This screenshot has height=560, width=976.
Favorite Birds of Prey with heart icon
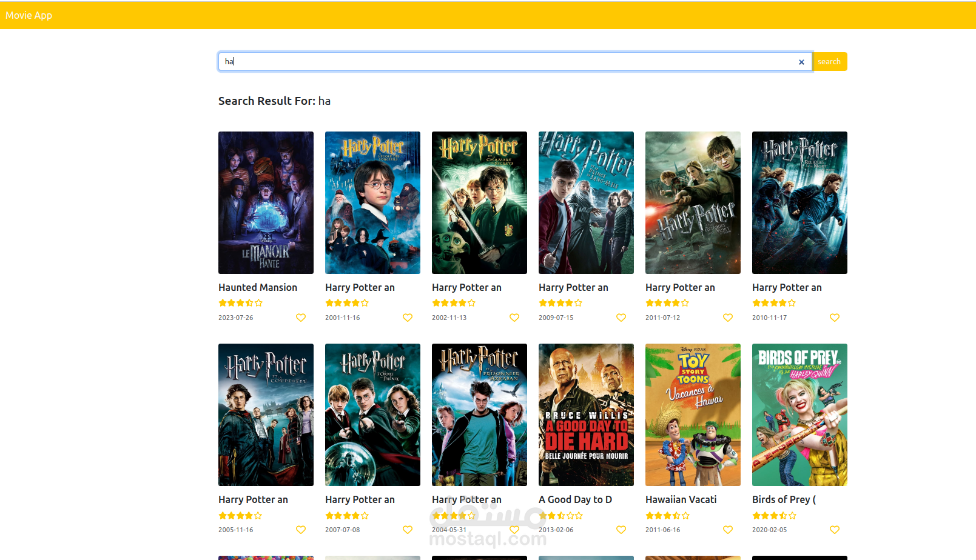point(835,530)
